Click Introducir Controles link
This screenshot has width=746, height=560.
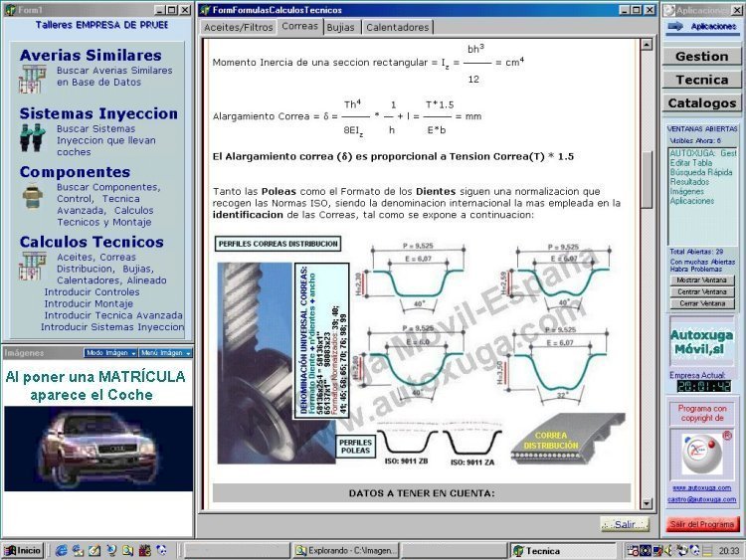tap(92, 292)
